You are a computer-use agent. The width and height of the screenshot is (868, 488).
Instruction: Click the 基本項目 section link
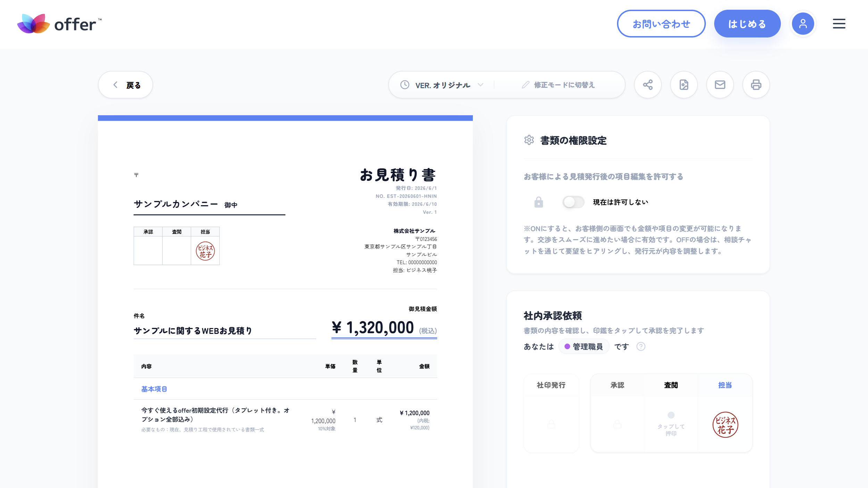click(x=154, y=389)
